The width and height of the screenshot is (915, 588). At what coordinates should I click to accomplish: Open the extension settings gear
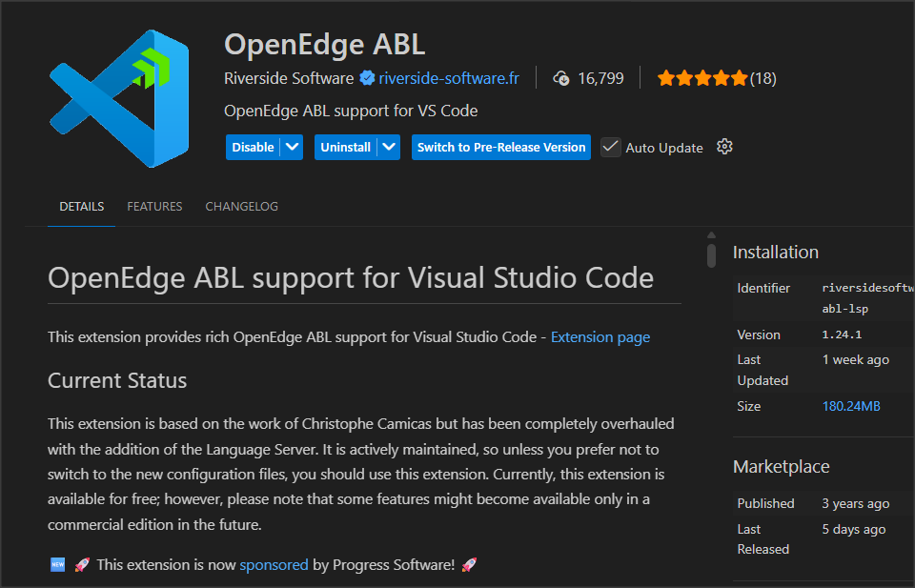pyautogui.click(x=724, y=147)
